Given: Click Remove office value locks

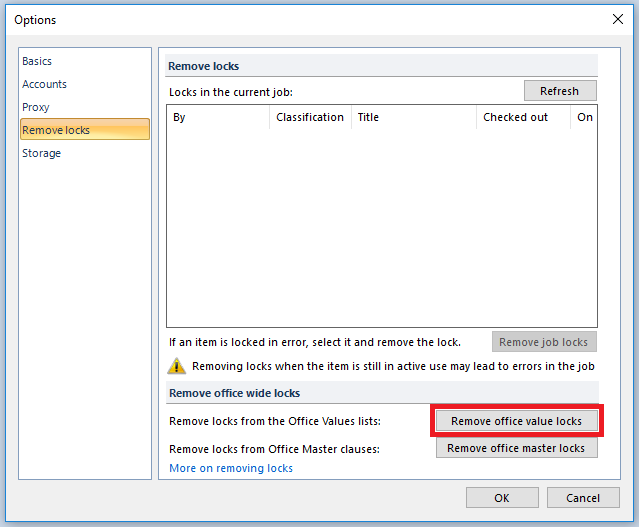Looking at the screenshot, I should click(x=516, y=421).
